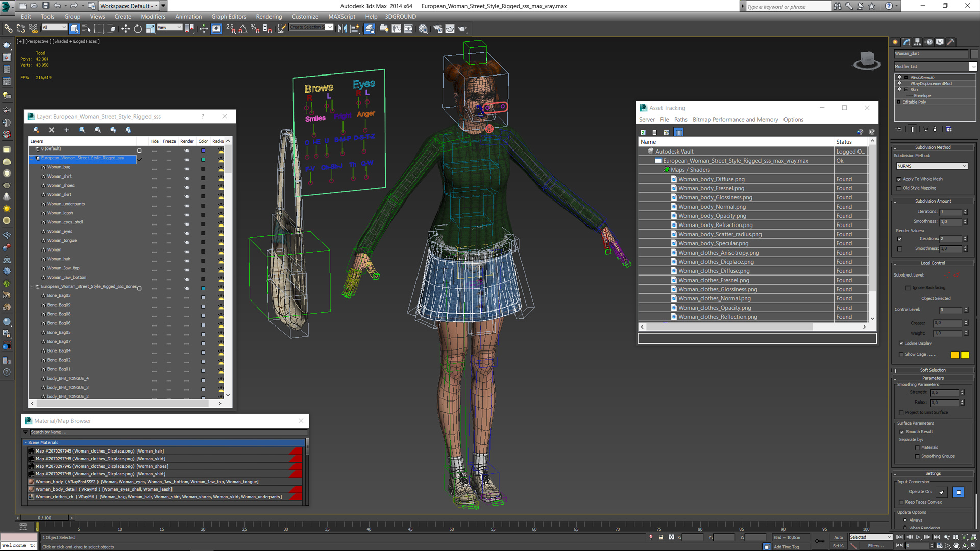The height and width of the screenshot is (551, 980).
Task: Click Delete layer X icon in Layer dialog
Action: pyautogui.click(x=51, y=130)
